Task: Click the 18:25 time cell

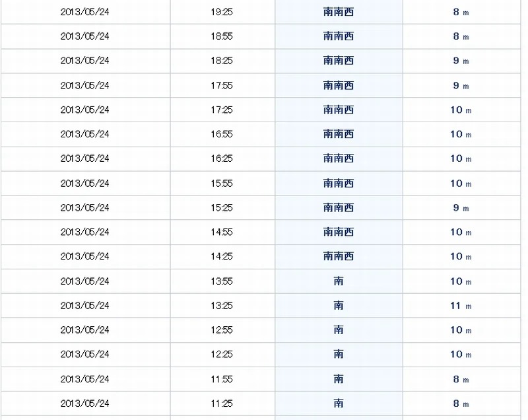Action: [222, 61]
